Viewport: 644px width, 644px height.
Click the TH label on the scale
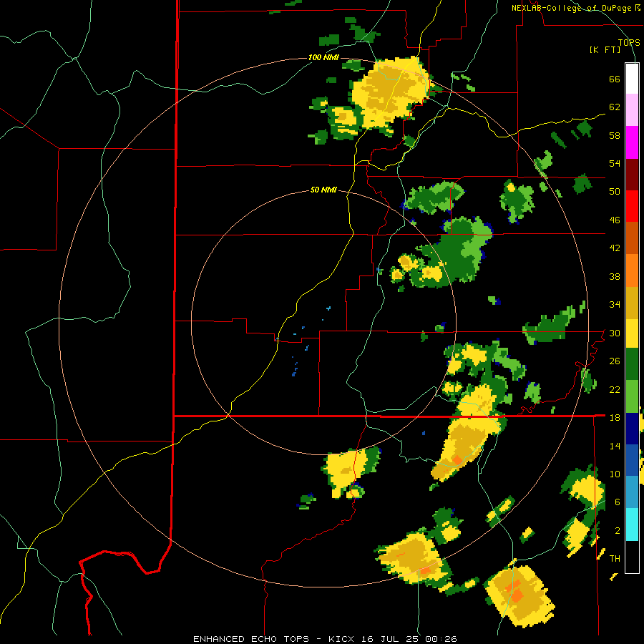coord(615,558)
